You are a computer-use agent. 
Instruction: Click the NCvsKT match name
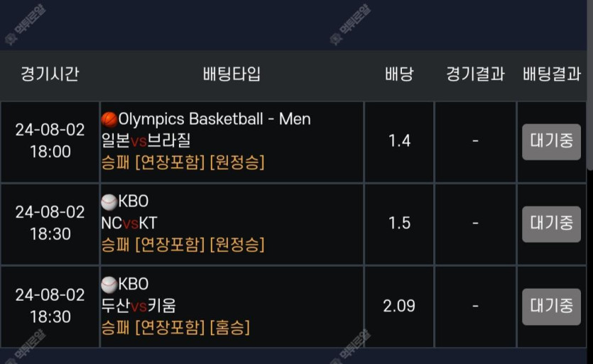[129, 223]
